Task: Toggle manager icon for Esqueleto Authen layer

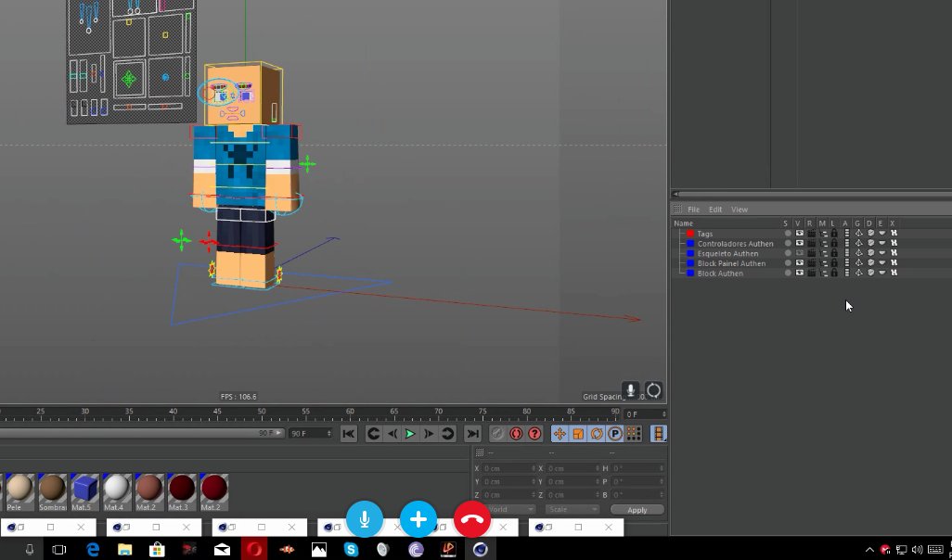Action: (823, 253)
